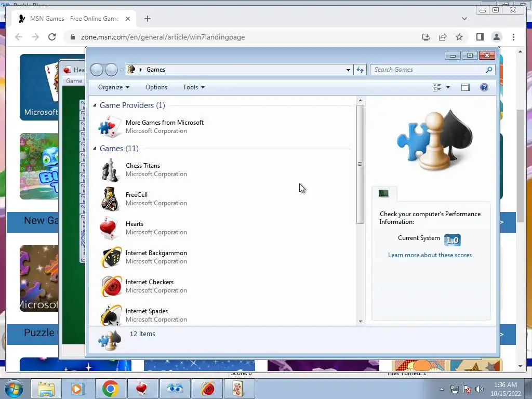Open the view options dropdown arrow

(x=448, y=87)
